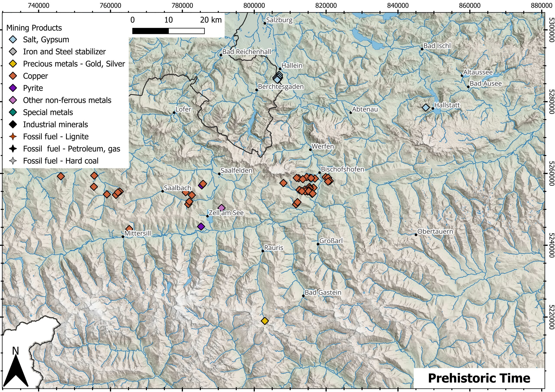Screen dimensions: 555x392
Task: Click the 800000 easting axis label
Action: click(x=254, y=6)
